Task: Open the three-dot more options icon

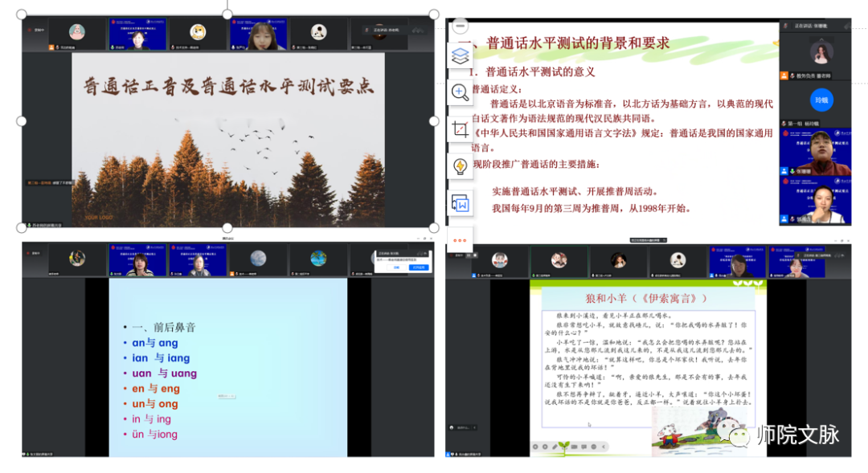Action: click(x=460, y=240)
